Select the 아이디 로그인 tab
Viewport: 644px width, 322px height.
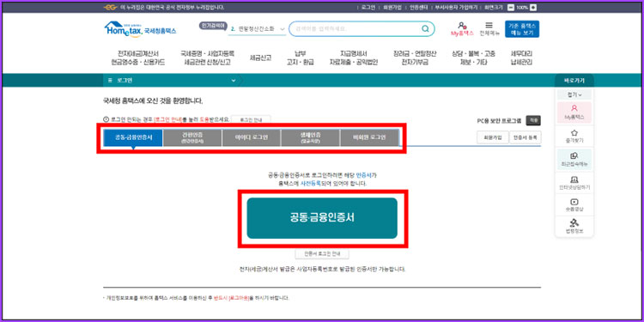coord(252,137)
